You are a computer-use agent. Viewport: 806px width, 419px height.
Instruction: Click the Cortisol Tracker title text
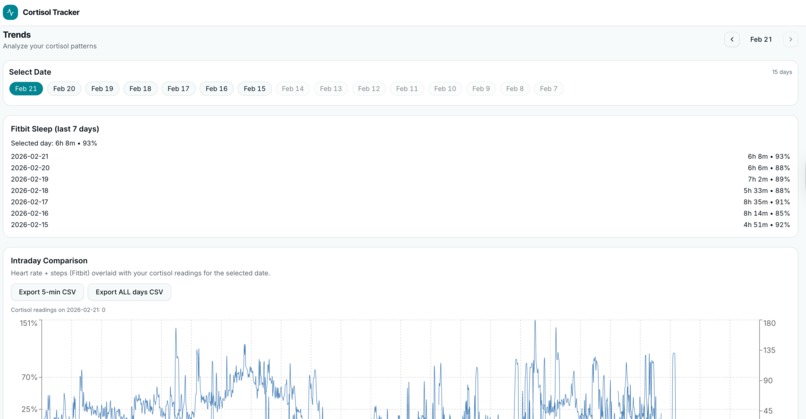pyautogui.click(x=51, y=12)
